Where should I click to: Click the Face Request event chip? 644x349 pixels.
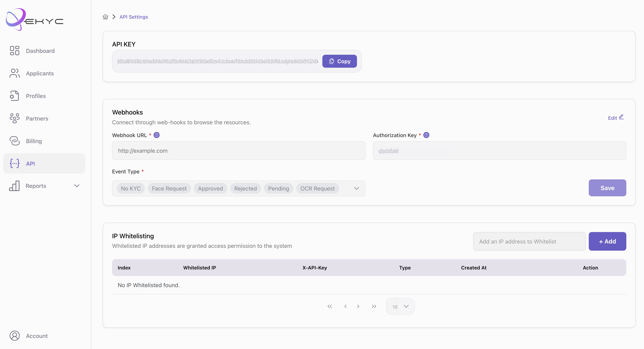tap(169, 188)
